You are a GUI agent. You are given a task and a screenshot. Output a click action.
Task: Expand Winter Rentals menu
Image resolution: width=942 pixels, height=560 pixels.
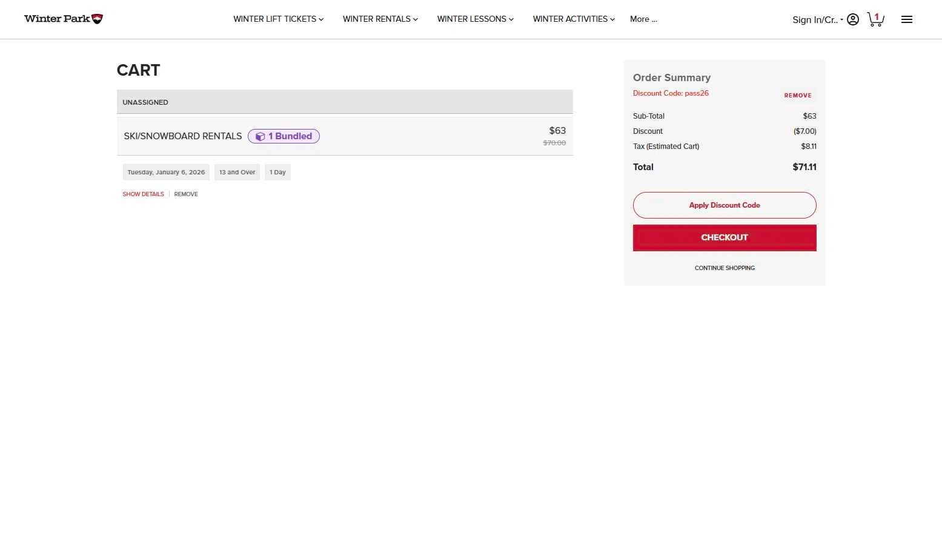tap(380, 19)
